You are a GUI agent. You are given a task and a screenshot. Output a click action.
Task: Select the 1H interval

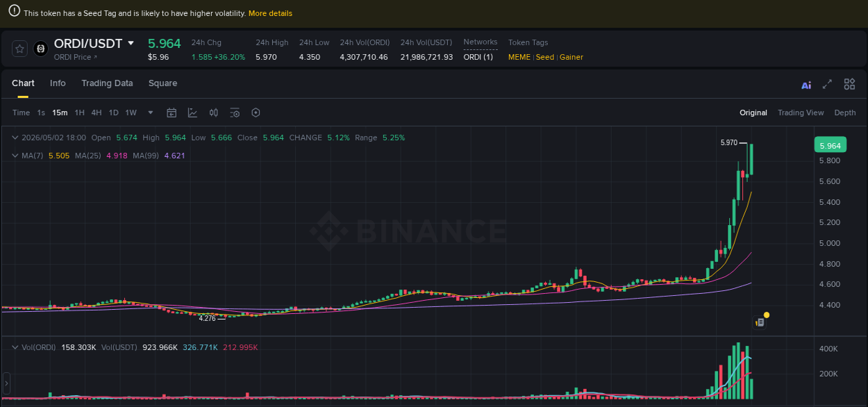pos(80,113)
